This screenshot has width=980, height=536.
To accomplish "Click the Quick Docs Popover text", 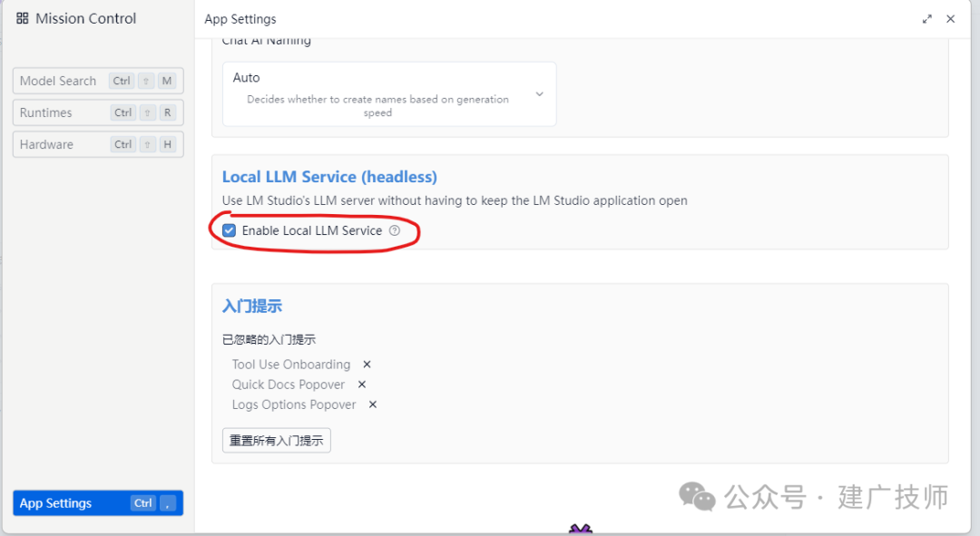I will (x=289, y=385).
